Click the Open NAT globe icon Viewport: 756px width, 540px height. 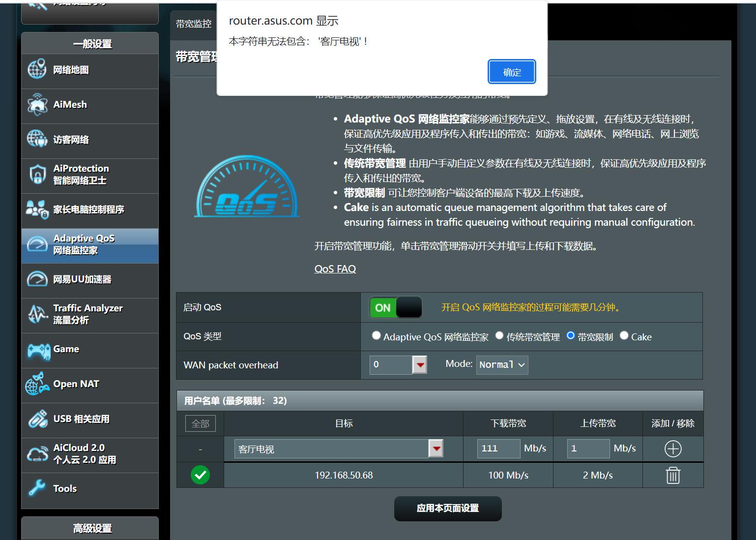pos(37,385)
